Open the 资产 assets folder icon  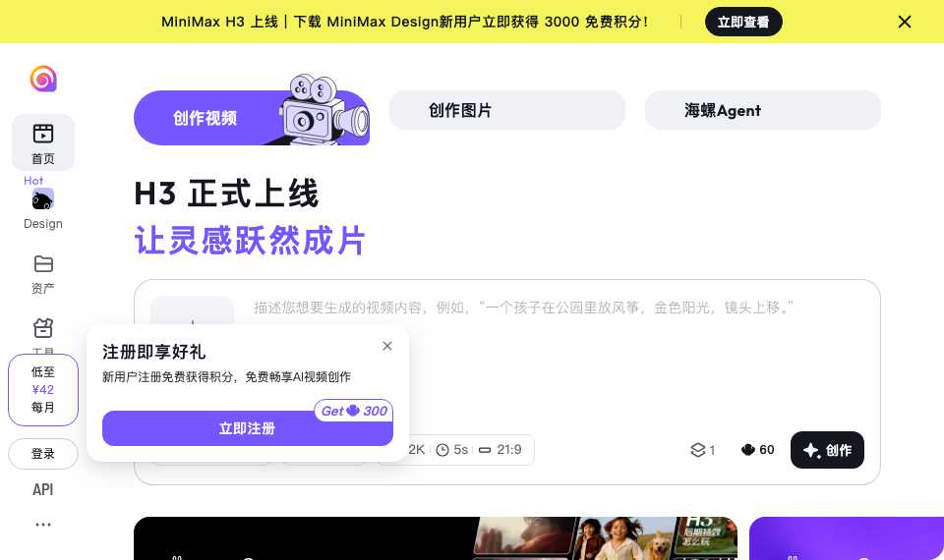click(42, 264)
